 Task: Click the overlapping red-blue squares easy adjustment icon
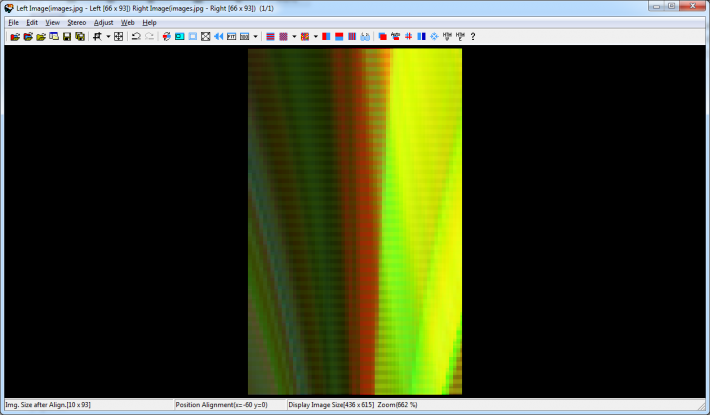[x=383, y=37]
